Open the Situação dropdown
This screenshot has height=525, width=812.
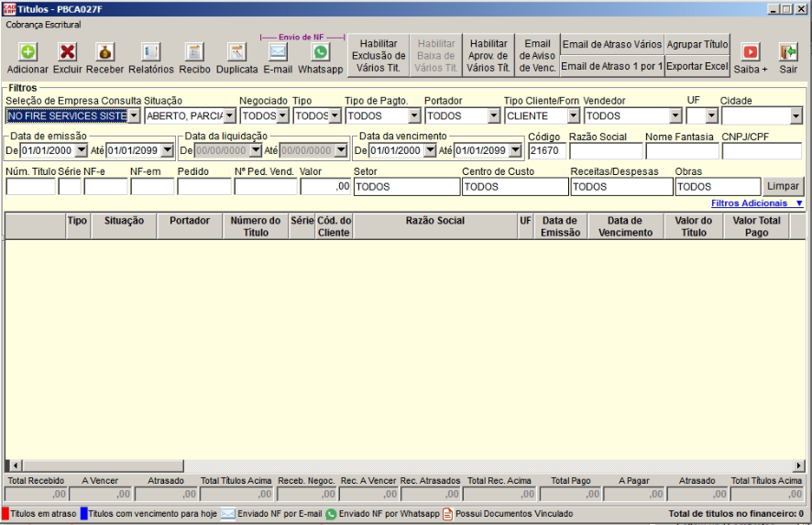point(230,116)
